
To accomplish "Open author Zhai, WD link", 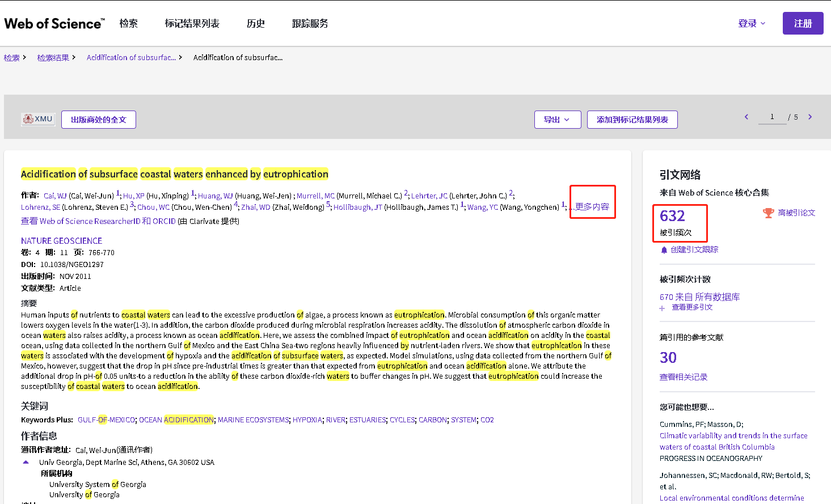I will 256,207.
